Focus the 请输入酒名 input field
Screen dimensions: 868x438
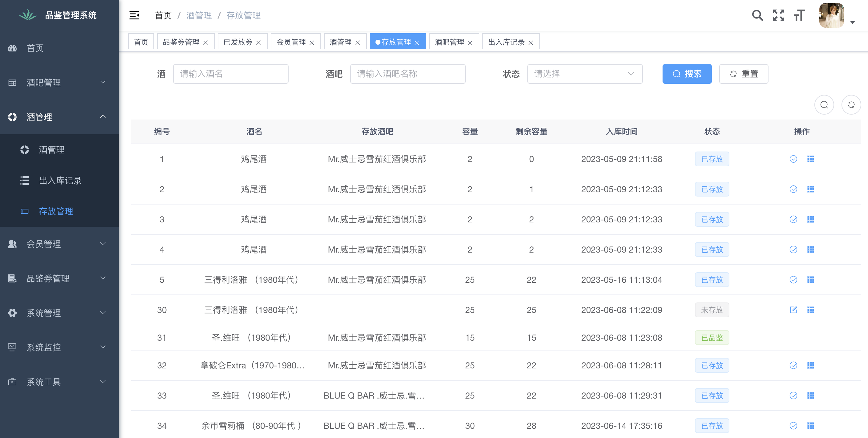pyautogui.click(x=231, y=74)
